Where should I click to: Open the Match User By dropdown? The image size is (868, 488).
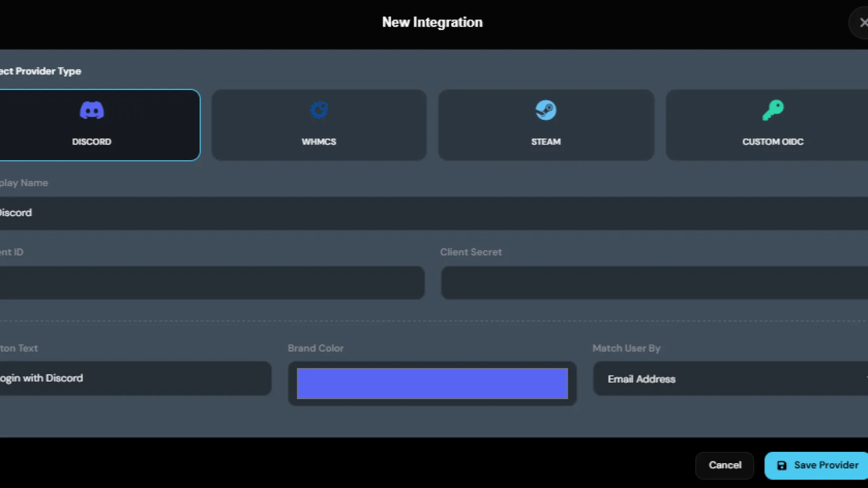769,379
